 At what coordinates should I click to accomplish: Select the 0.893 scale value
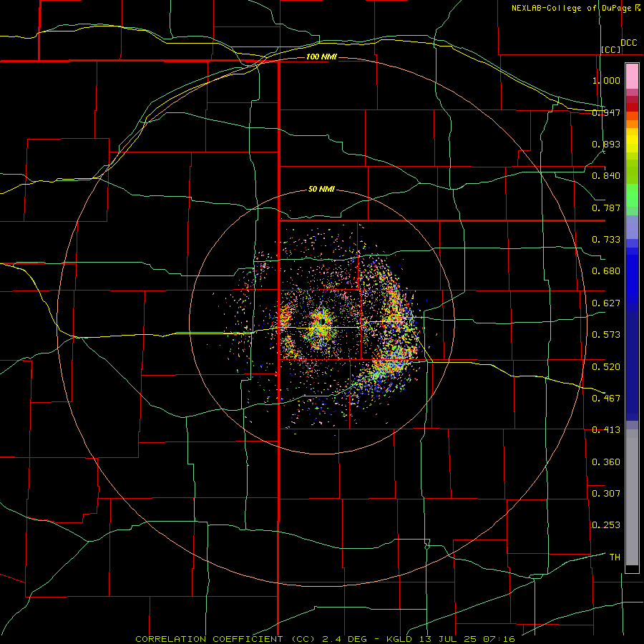pyautogui.click(x=606, y=144)
